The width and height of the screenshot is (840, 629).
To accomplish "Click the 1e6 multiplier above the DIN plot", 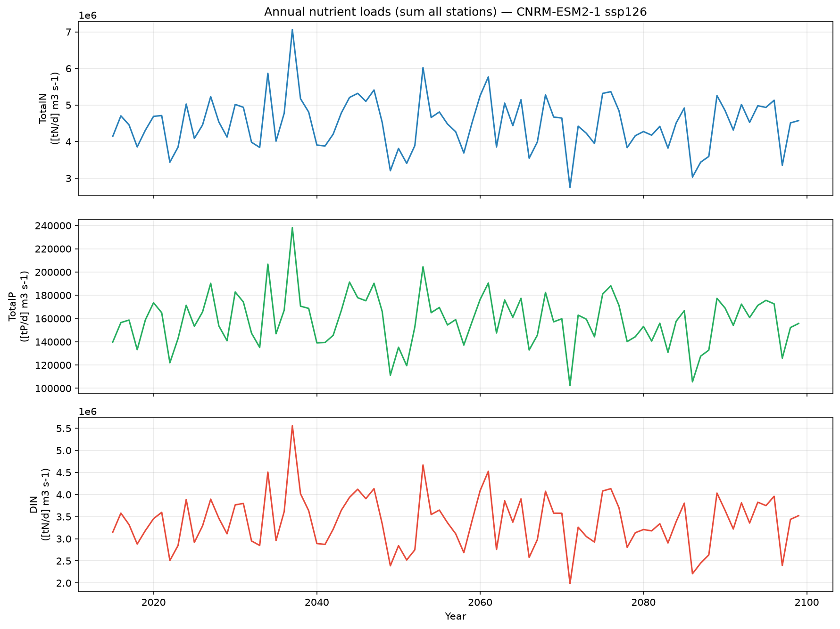I will coord(87,412).
